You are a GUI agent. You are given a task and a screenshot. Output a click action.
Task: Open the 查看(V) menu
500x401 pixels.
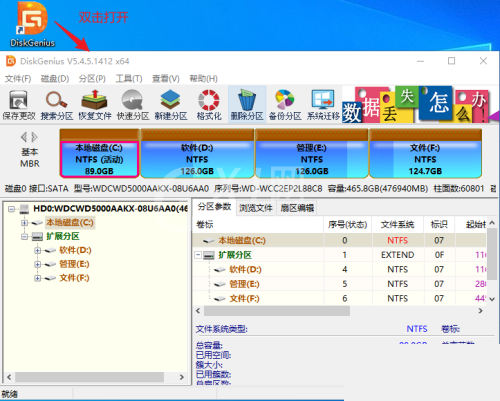coord(166,79)
